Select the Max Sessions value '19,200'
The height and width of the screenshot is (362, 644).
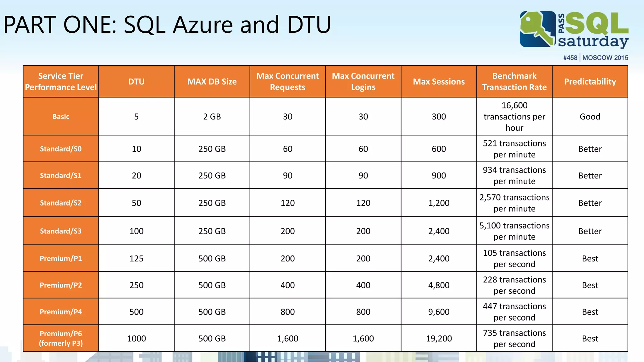[x=439, y=338]
